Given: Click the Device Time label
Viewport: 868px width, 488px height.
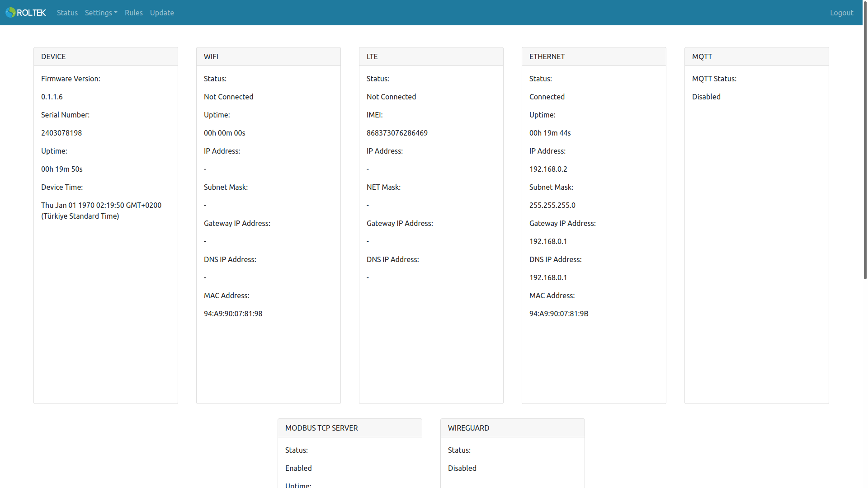Looking at the screenshot, I should point(62,187).
